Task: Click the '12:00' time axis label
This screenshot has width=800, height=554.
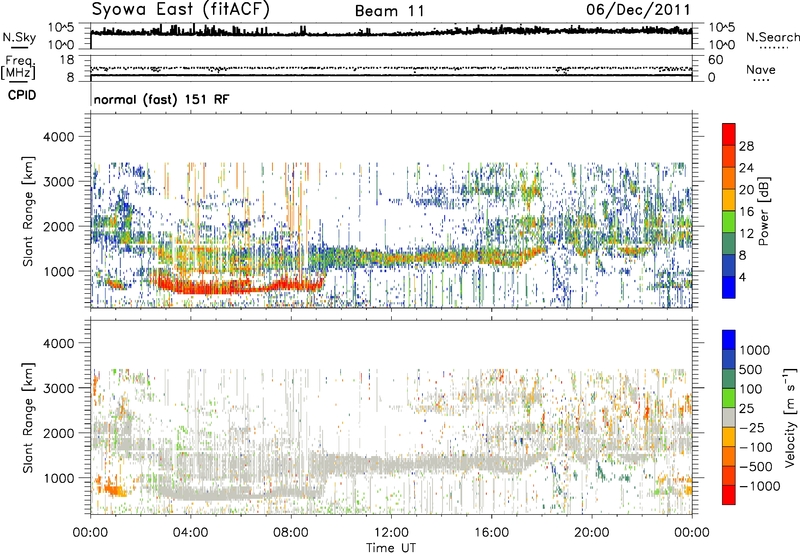Action: tap(391, 533)
